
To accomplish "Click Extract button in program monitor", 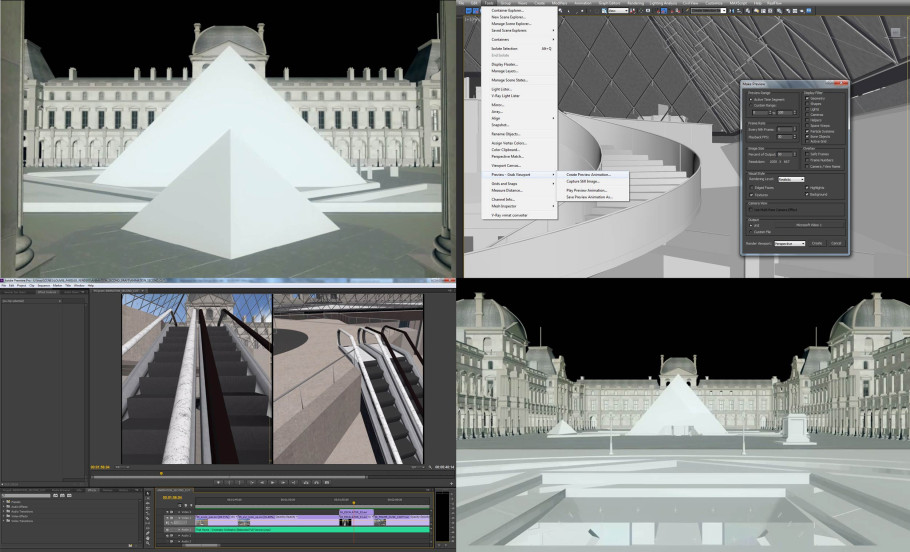I will coord(316,482).
